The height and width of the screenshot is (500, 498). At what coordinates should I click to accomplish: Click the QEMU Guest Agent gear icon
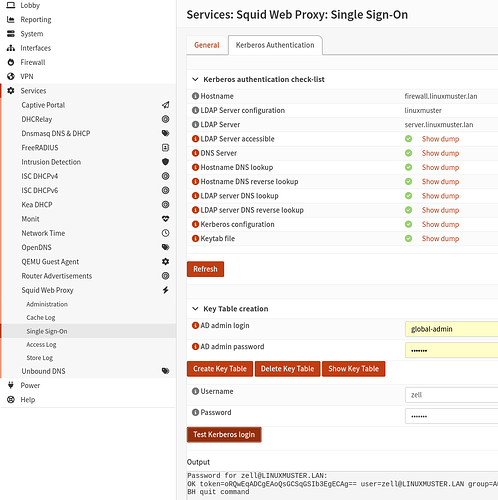pyautogui.click(x=165, y=262)
